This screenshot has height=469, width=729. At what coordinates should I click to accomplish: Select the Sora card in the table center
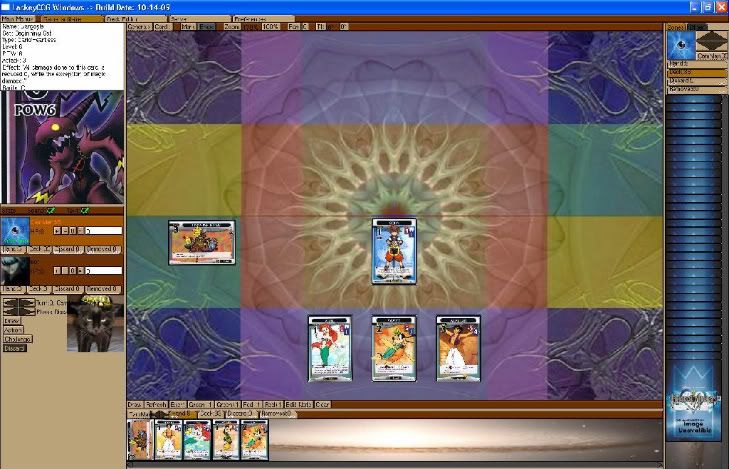tap(394, 251)
